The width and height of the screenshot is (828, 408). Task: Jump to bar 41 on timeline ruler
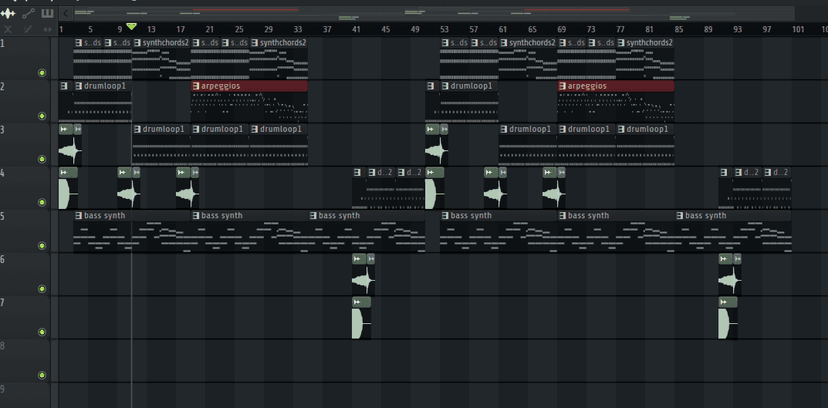pyautogui.click(x=356, y=30)
